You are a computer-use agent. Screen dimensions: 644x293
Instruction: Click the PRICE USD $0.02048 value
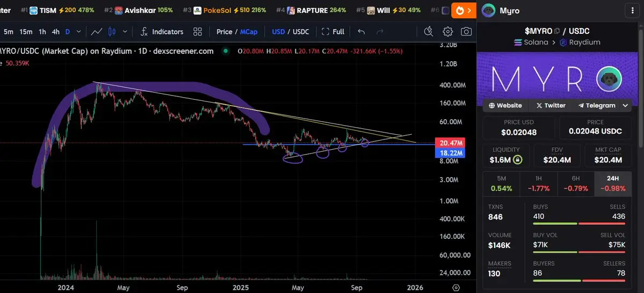tap(519, 133)
